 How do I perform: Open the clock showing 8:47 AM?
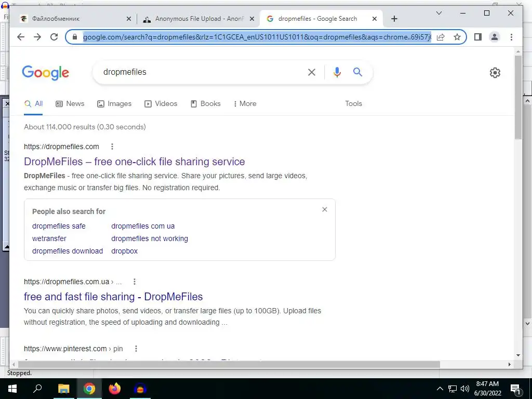tap(487, 389)
